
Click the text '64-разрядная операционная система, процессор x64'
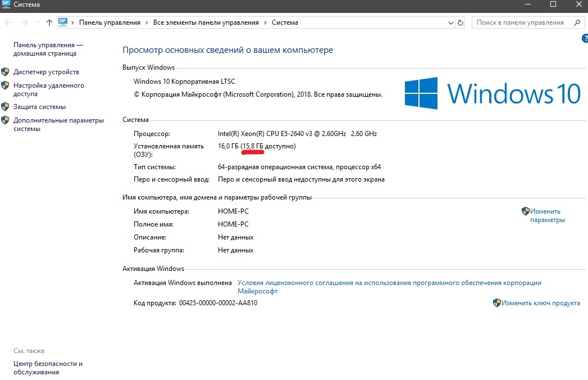[x=299, y=167]
